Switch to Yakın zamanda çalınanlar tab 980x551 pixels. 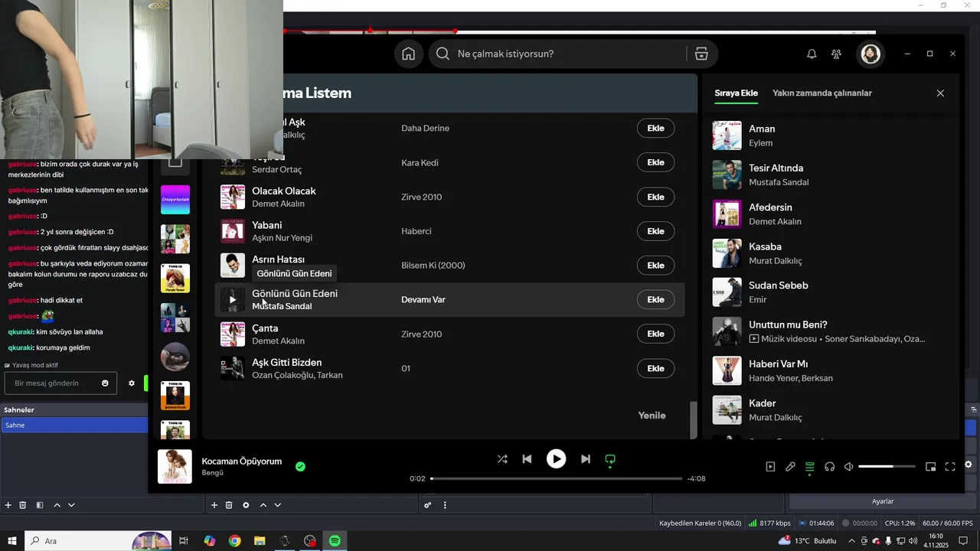(x=822, y=93)
